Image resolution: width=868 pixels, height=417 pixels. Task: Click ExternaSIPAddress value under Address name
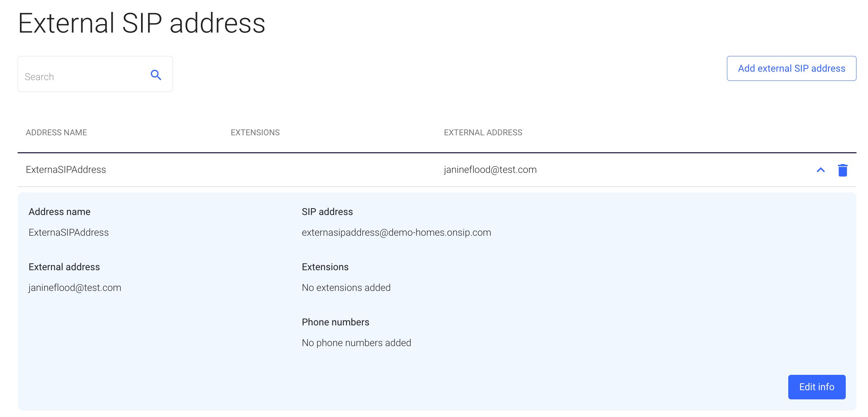pos(69,233)
